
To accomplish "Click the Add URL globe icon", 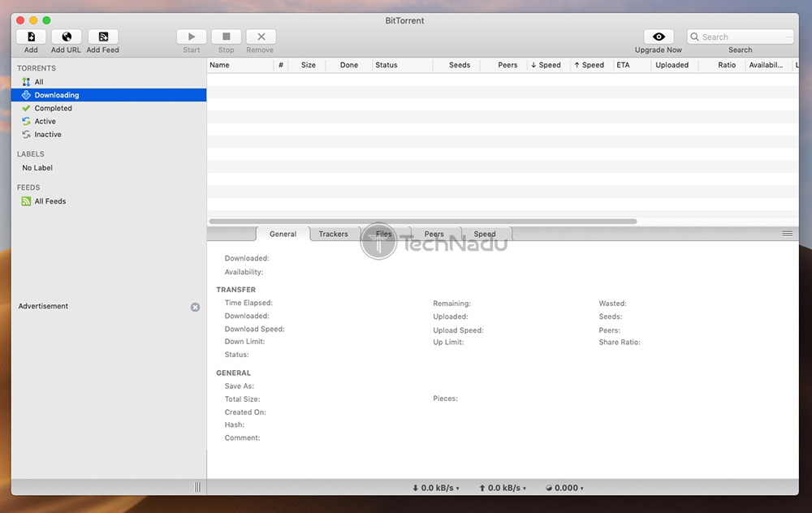I will point(67,37).
